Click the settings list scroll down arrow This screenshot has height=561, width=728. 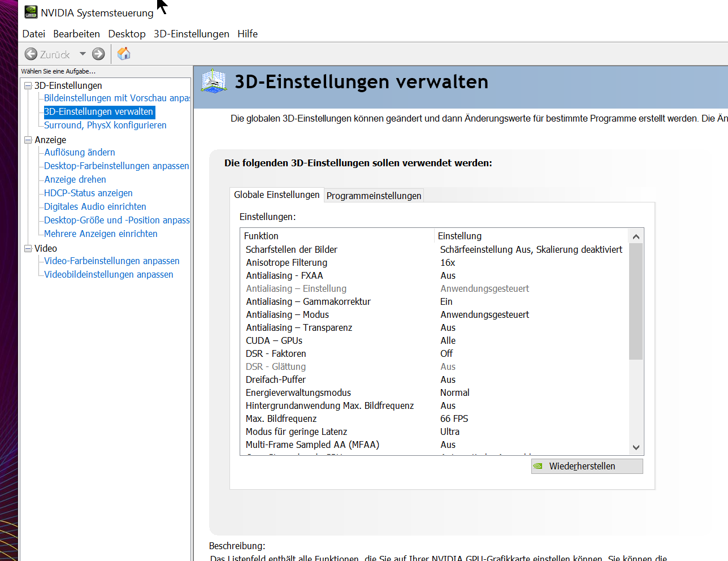(636, 447)
